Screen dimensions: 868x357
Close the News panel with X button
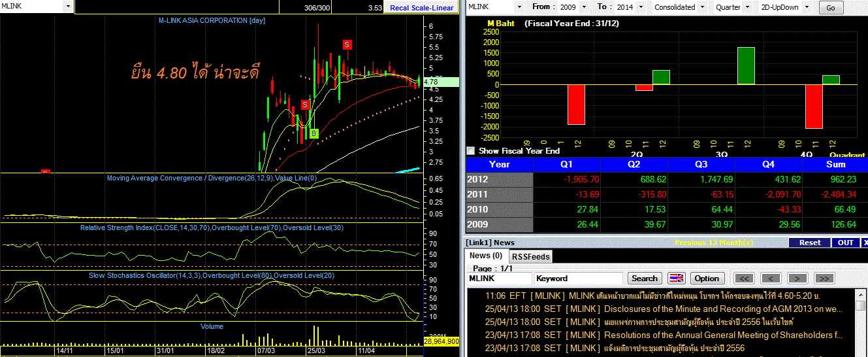pyautogui.click(x=865, y=242)
